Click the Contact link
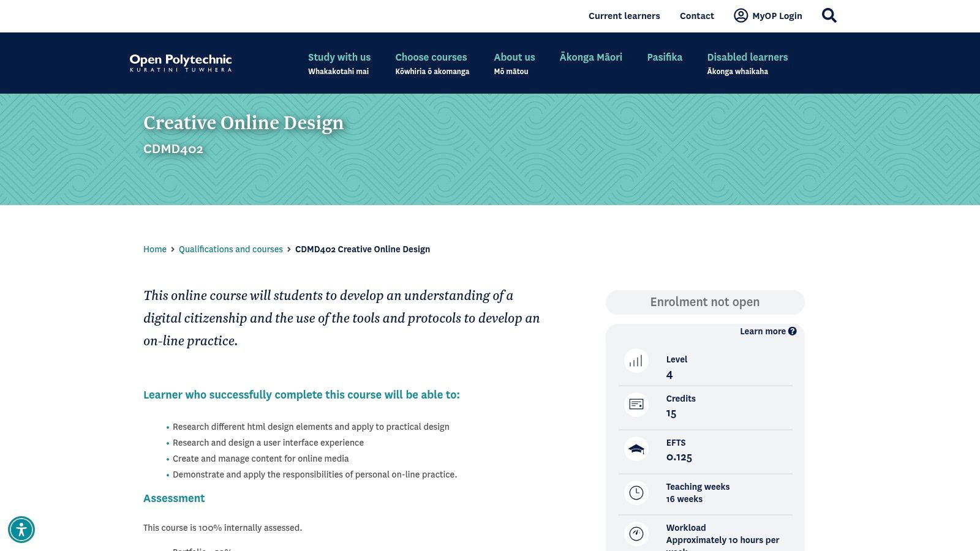The width and height of the screenshot is (980, 551). pyautogui.click(x=696, y=16)
